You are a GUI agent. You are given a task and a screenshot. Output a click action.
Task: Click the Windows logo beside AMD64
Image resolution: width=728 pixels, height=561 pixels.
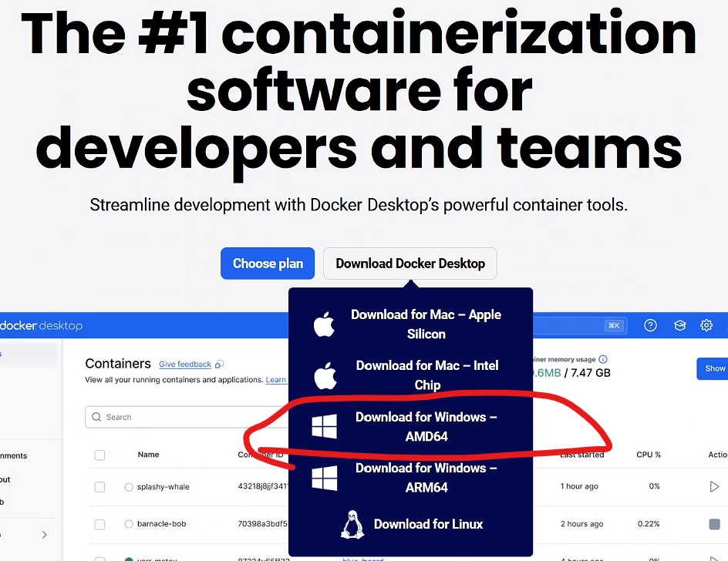point(324,426)
